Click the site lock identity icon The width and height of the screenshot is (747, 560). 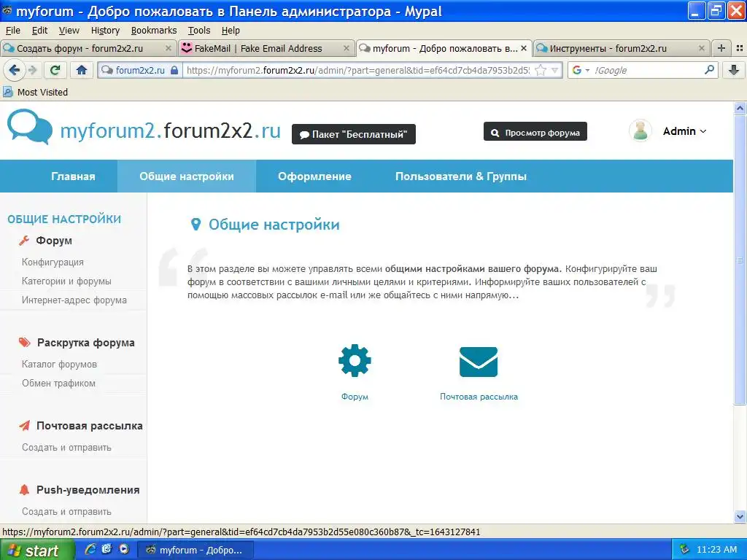coord(174,71)
